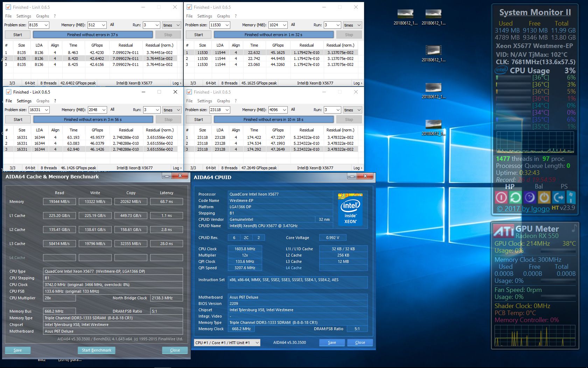Click the Windows system info icon in System Monitor II
This screenshot has height=368, width=588.
[571, 197]
